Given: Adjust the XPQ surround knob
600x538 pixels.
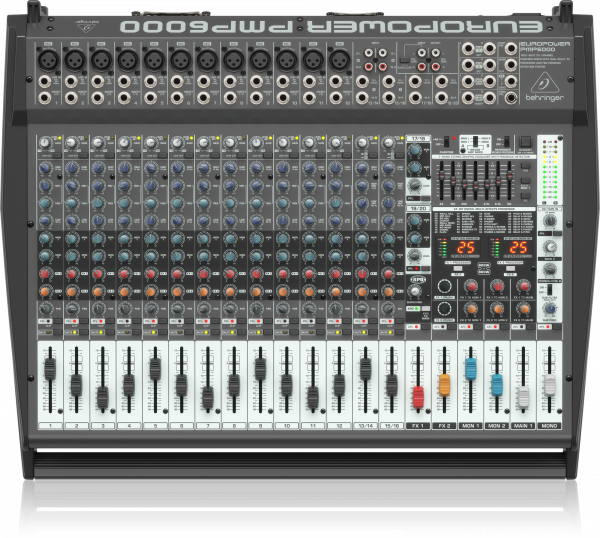Looking at the screenshot, I should pyautogui.click(x=414, y=292).
